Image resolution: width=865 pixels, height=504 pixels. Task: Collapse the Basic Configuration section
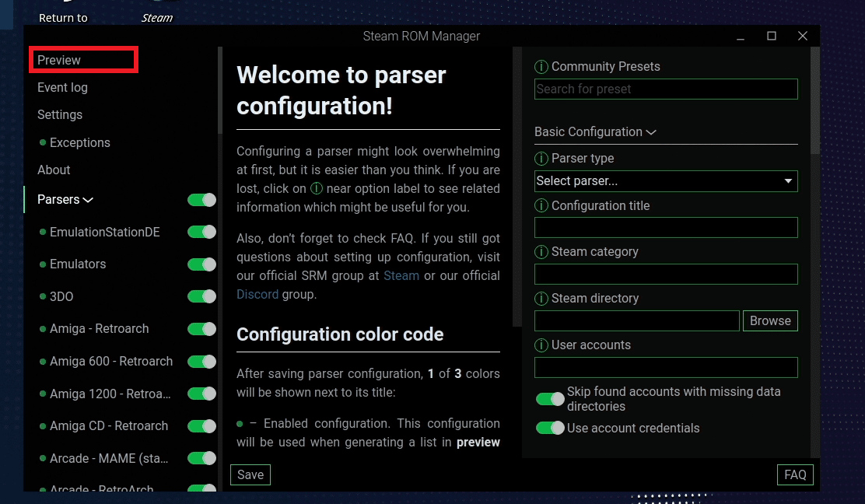coord(595,131)
